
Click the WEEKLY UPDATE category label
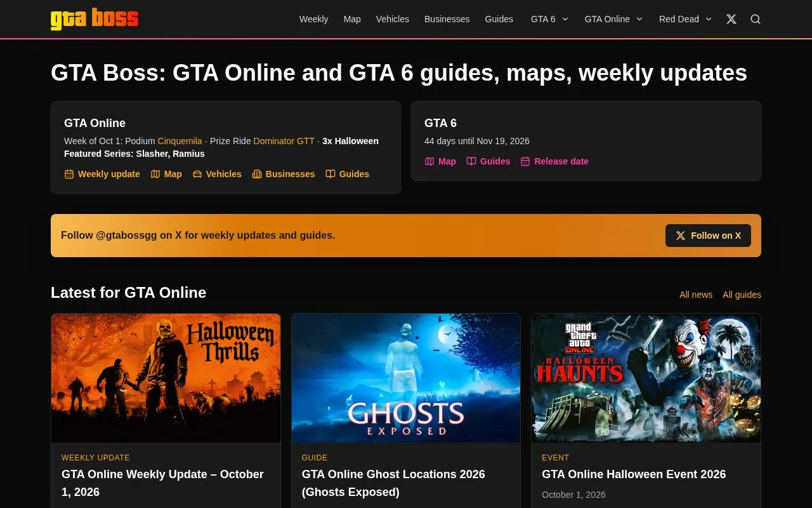(96, 458)
